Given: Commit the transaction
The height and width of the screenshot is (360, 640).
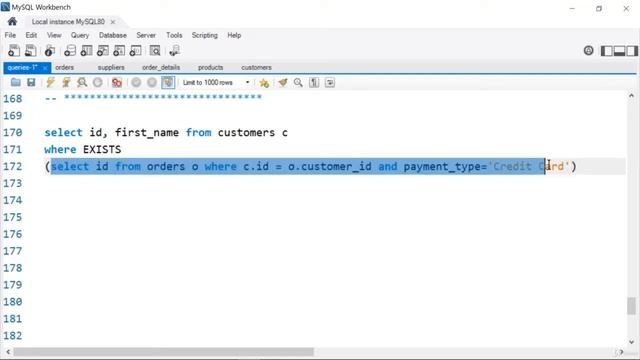Looking at the screenshot, I should [136, 82].
